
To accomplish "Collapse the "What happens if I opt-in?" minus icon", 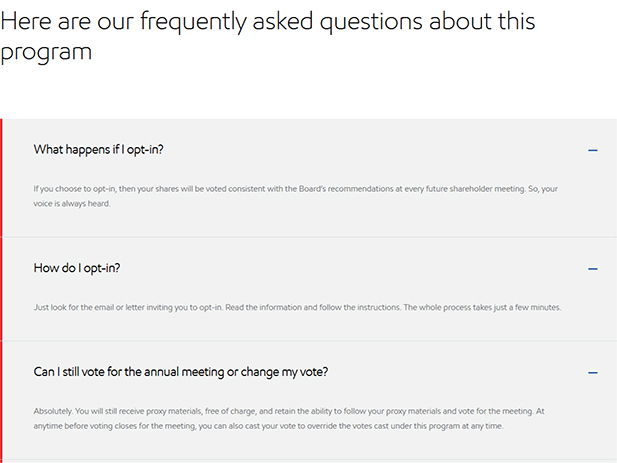I will point(592,150).
